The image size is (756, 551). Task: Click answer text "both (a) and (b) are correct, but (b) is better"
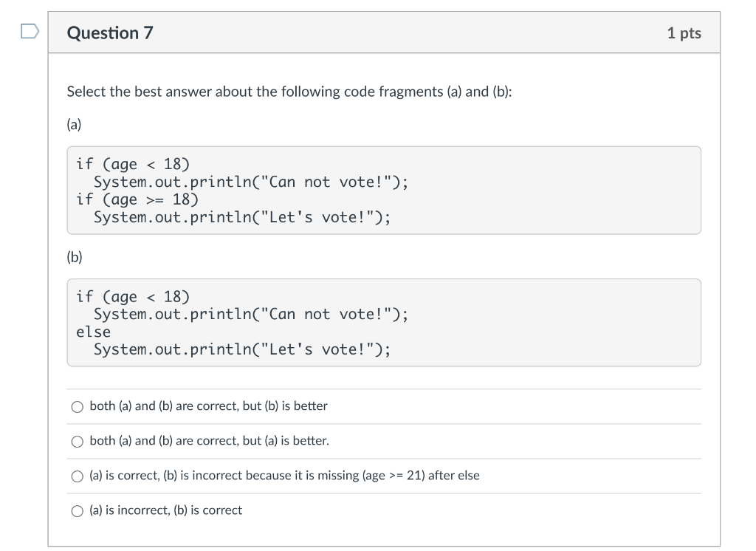(208, 405)
